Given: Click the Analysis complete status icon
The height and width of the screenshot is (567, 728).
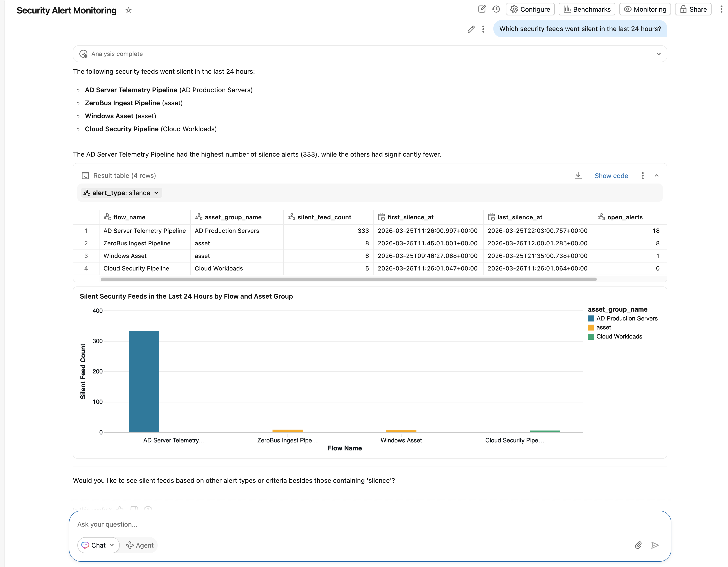Looking at the screenshot, I should coord(83,54).
